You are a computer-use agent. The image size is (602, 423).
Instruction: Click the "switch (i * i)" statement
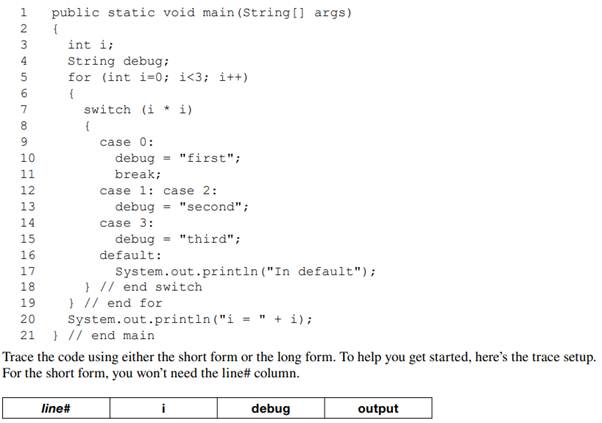[138, 109]
